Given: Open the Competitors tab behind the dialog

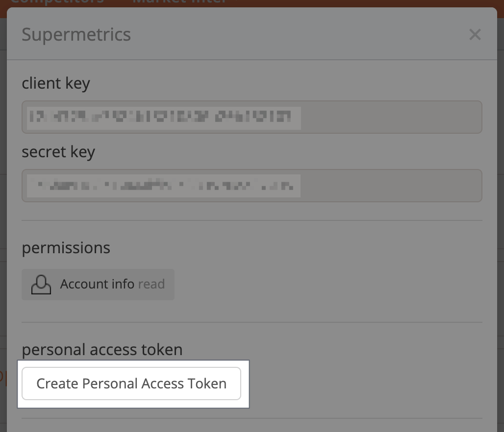Looking at the screenshot, I should click(x=57, y=2).
